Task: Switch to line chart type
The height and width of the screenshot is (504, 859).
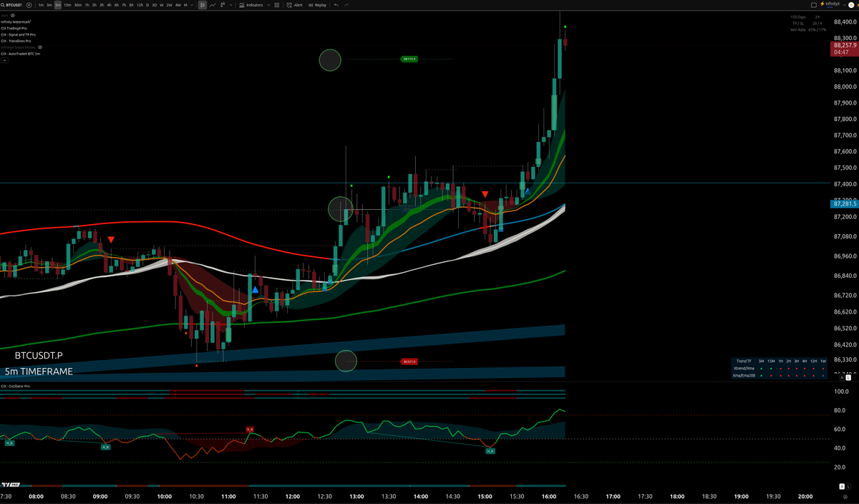Action: (213, 5)
